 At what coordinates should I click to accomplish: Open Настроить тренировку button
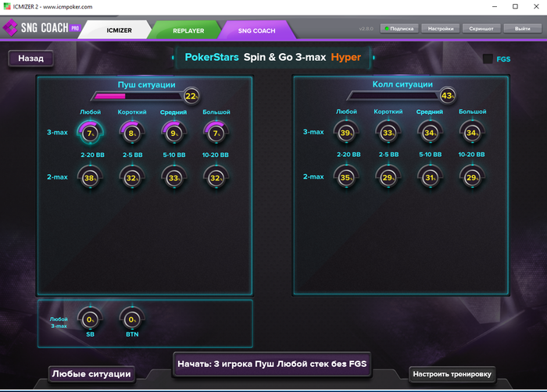pos(452,374)
